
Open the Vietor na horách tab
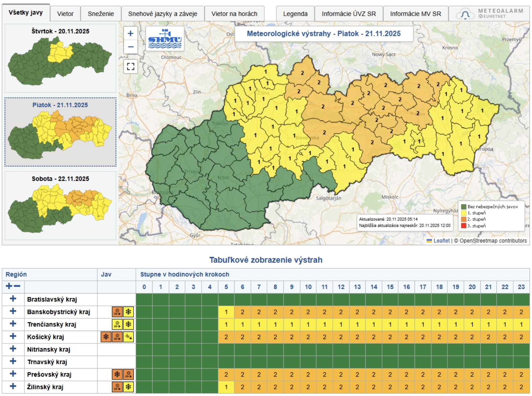coord(234,14)
